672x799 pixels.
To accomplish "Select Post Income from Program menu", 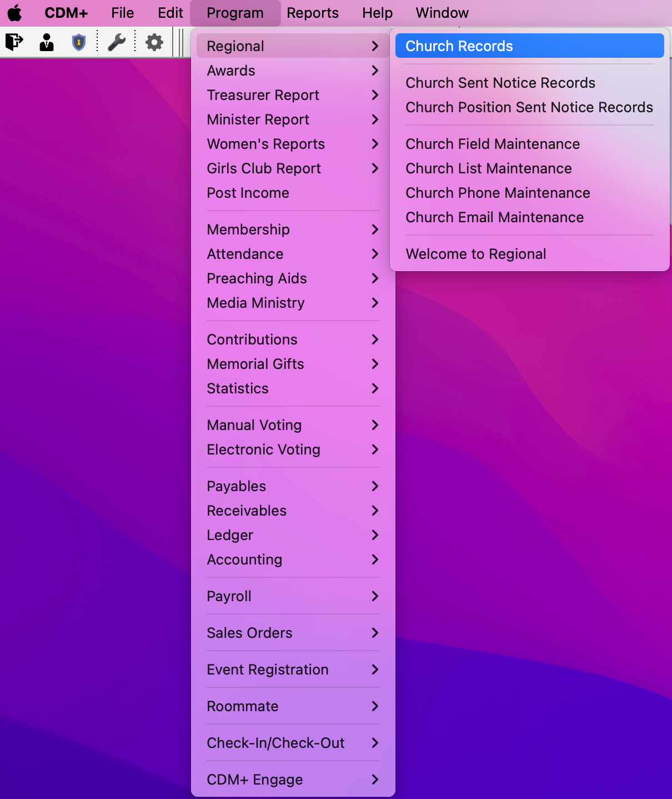I will 248,193.
